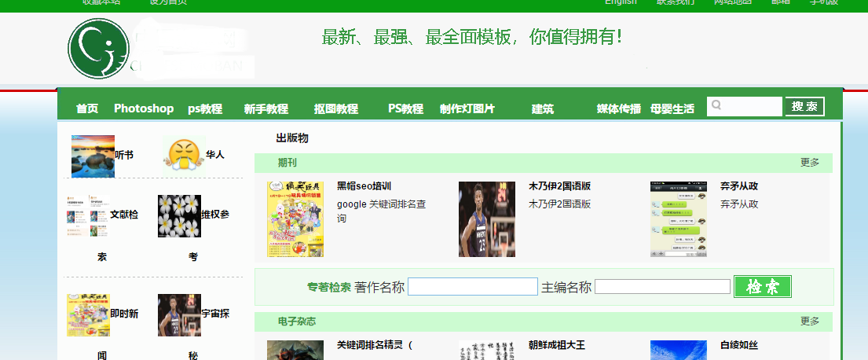This screenshot has height=360, width=868.
Task: Select the PS教程 navigation item
Action: pos(406,108)
